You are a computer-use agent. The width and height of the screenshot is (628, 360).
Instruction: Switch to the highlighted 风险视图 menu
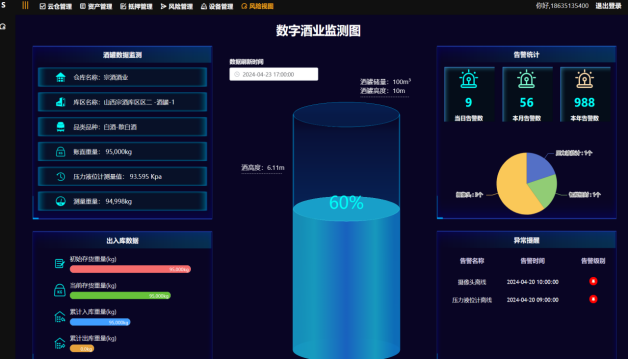tap(258, 6)
